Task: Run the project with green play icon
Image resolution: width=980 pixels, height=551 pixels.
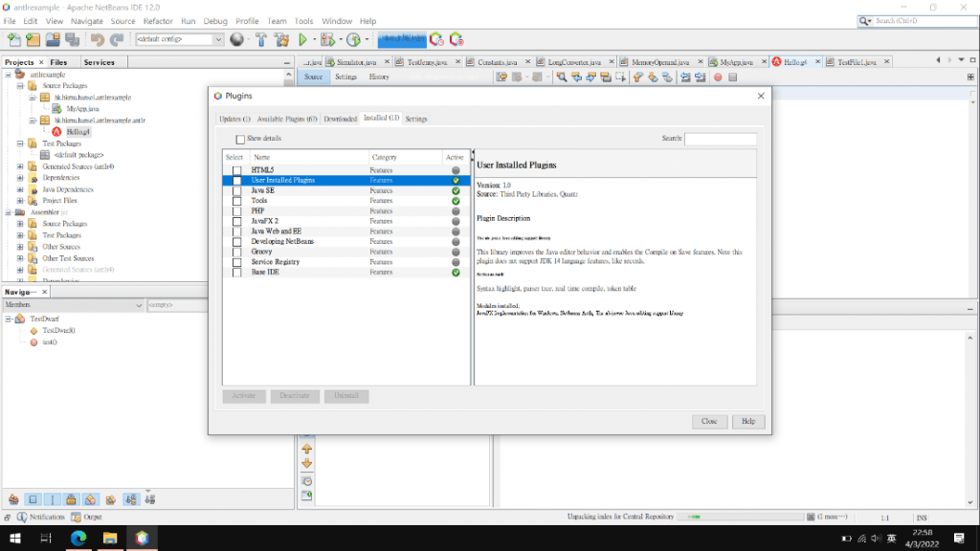Action: pos(303,39)
